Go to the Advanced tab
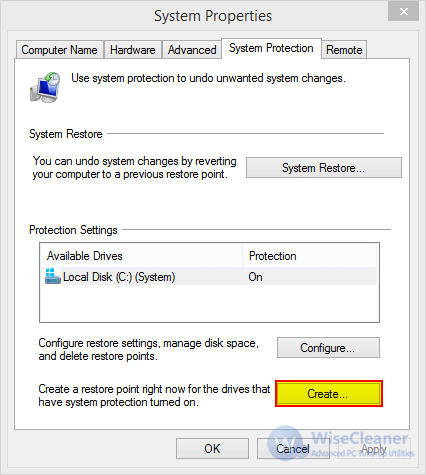426x475 pixels. pos(192,50)
